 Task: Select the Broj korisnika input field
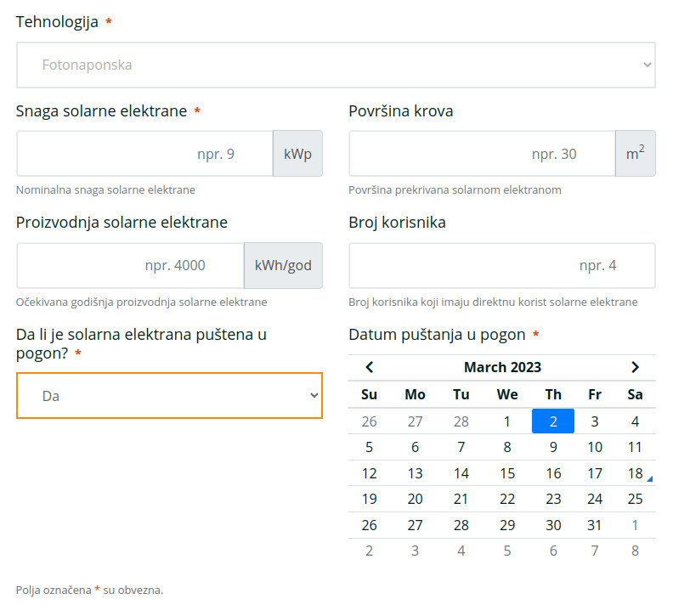501,265
